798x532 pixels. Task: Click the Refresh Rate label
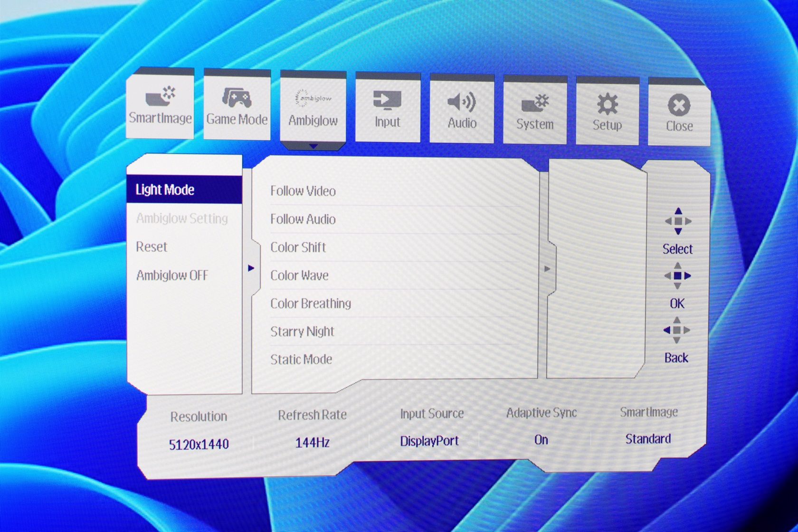point(312,415)
